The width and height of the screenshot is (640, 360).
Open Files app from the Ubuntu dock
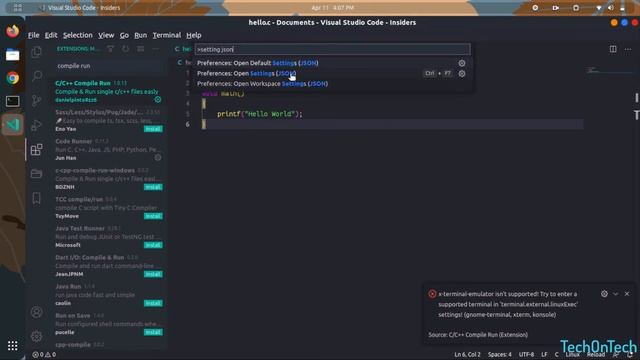click(x=13, y=55)
